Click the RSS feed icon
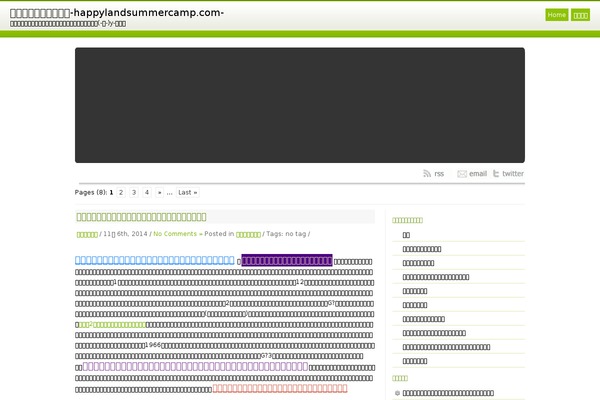Screen dimensions: 600x400 point(427,174)
